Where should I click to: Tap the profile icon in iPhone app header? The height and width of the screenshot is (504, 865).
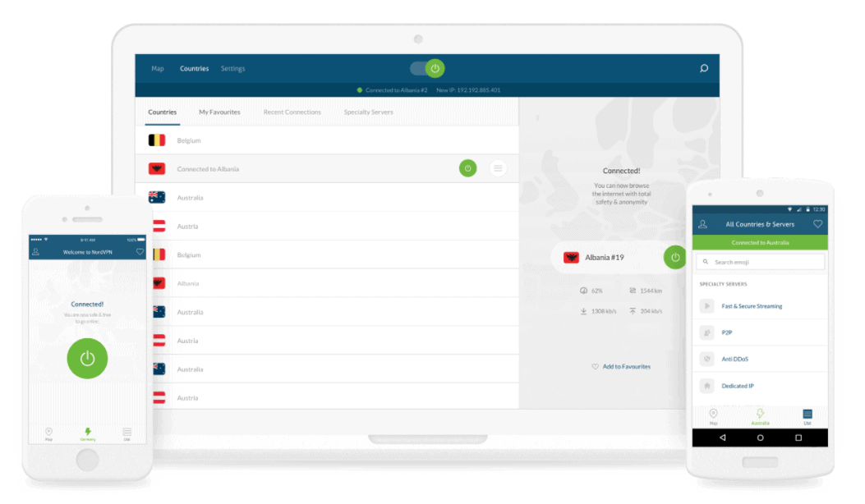pos(35,252)
